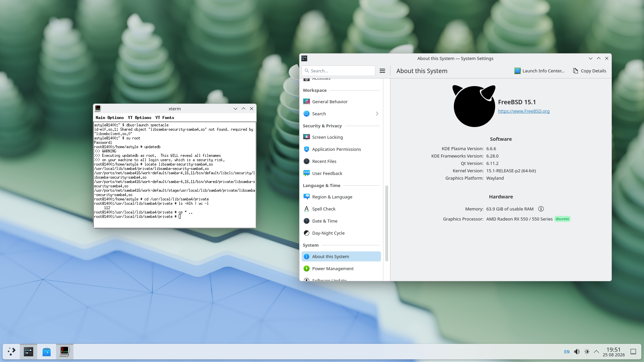
Task: Click the Qt Version value 6.11.2
Action: pyautogui.click(x=492, y=163)
